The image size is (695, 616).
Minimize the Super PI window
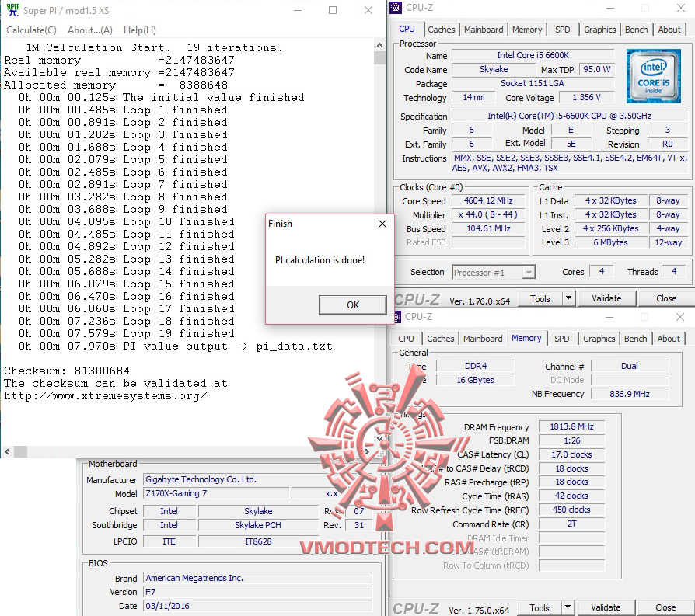tap(298, 10)
